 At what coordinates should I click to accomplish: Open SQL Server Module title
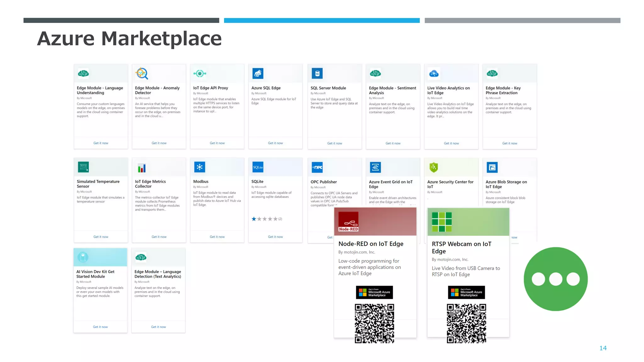328,88
